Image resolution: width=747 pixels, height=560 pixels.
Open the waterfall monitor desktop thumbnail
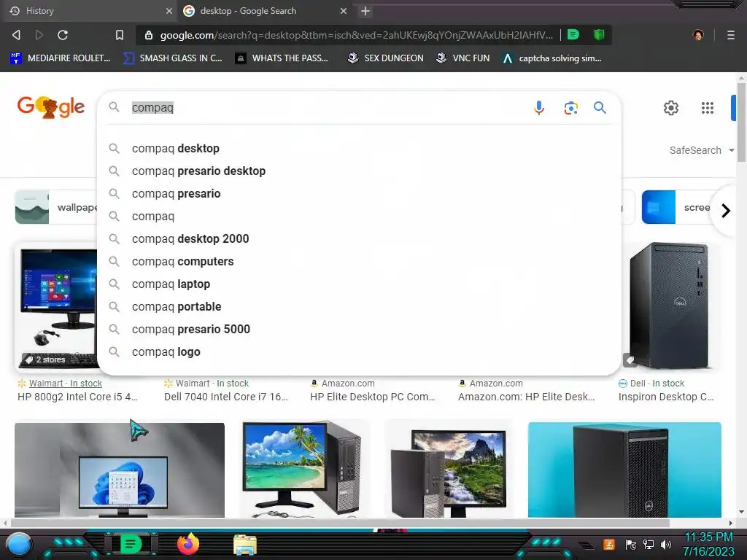pos(449,470)
